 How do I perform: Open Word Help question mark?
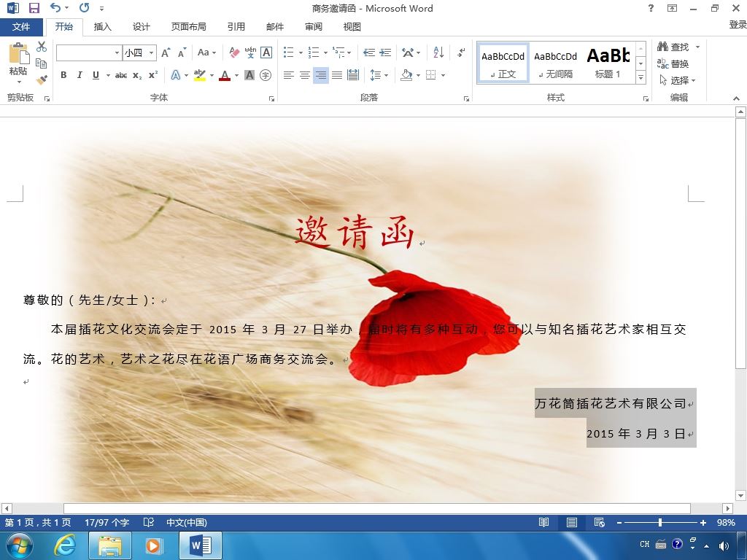coord(651,7)
